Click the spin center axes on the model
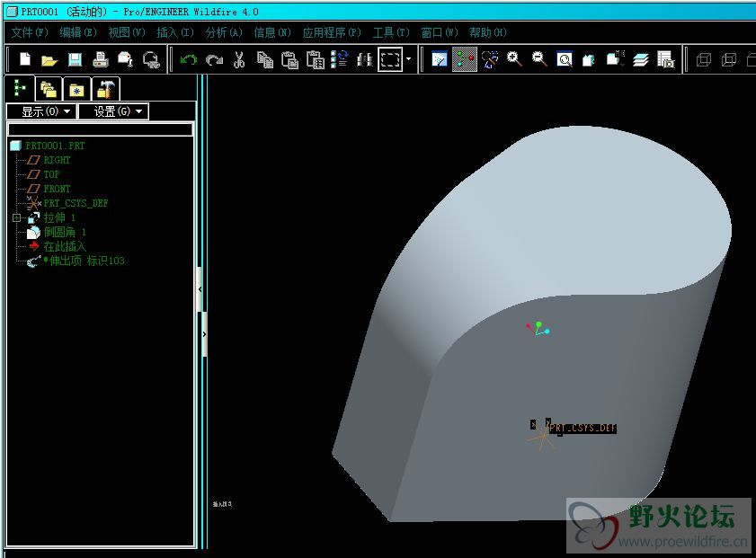The image size is (756, 558). pos(538,329)
